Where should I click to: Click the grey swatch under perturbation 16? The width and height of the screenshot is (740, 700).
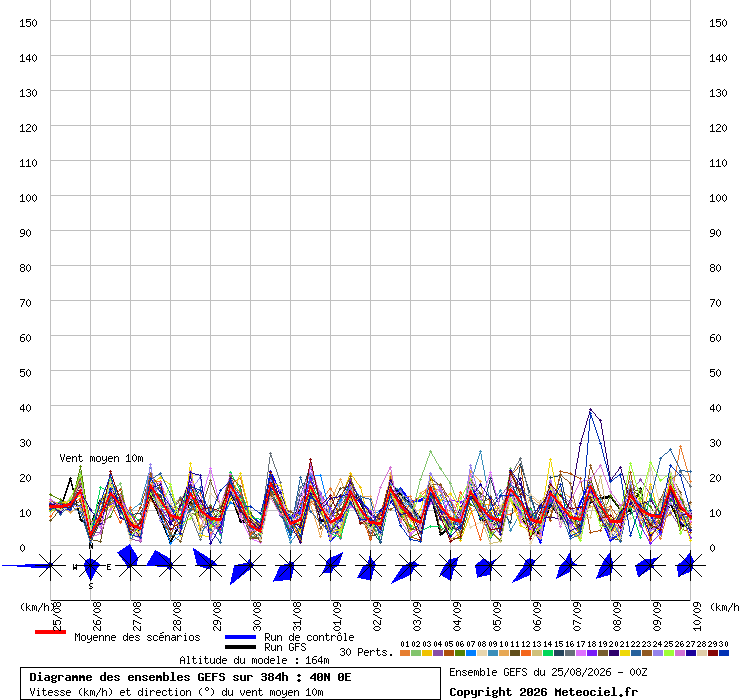[570, 653]
